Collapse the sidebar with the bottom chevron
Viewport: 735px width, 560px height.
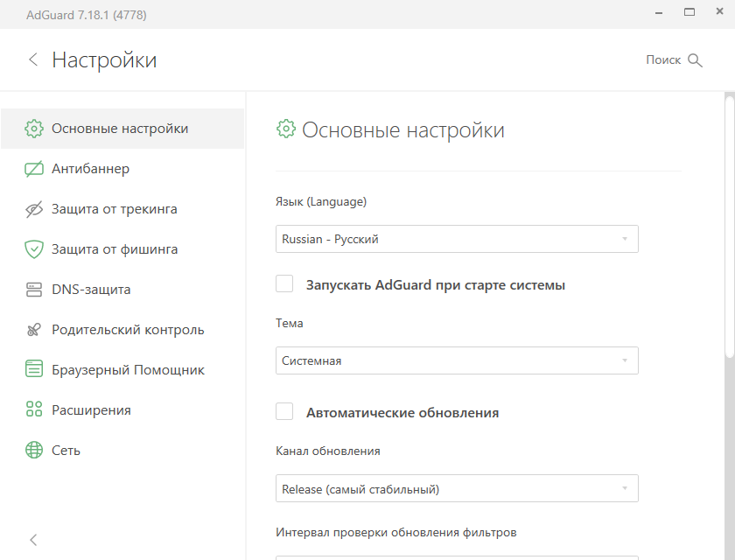click(x=33, y=540)
